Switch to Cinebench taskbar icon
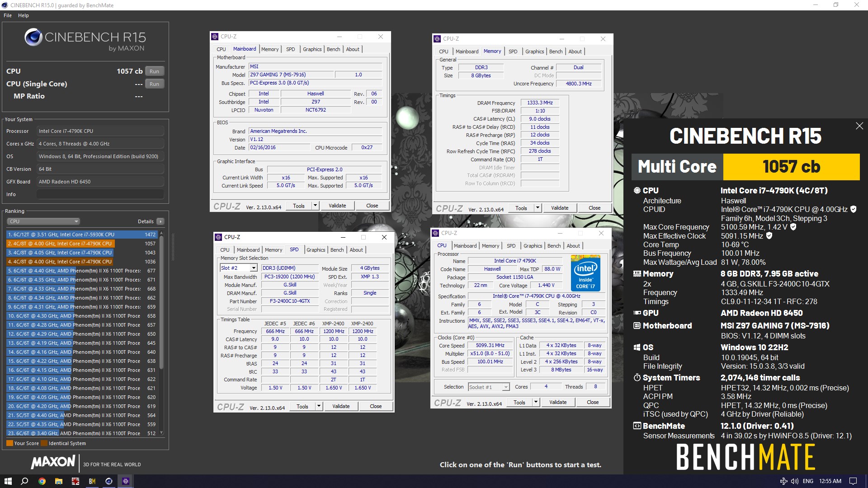Image resolution: width=868 pixels, height=488 pixels. pos(109,481)
